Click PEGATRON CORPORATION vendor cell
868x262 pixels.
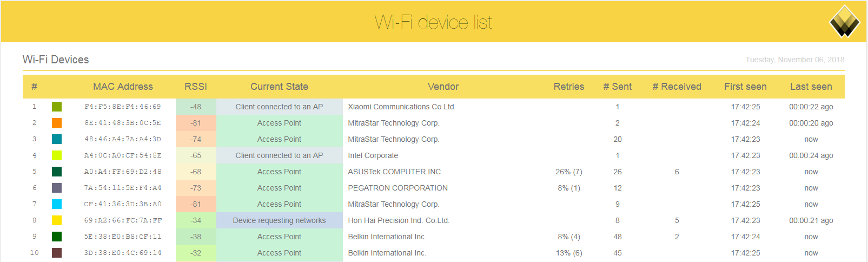coord(397,188)
